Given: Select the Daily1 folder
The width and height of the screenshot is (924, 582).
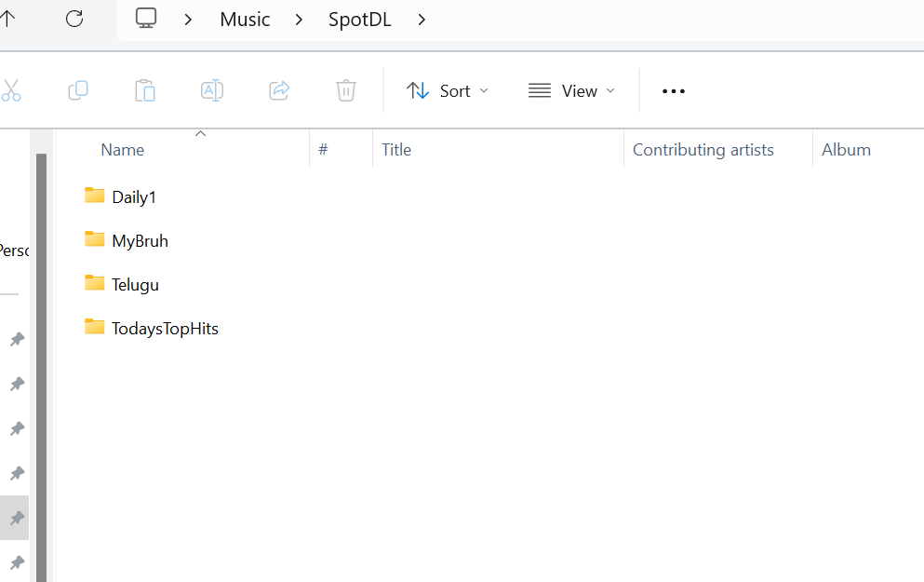Looking at the screenshot, I should coord(134,196).
